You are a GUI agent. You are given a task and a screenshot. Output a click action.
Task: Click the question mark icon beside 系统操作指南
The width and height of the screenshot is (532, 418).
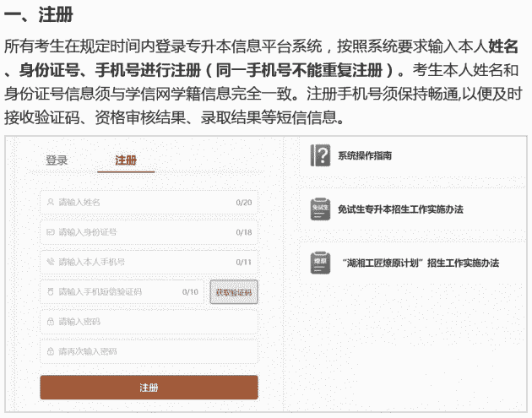pos(320,156)
